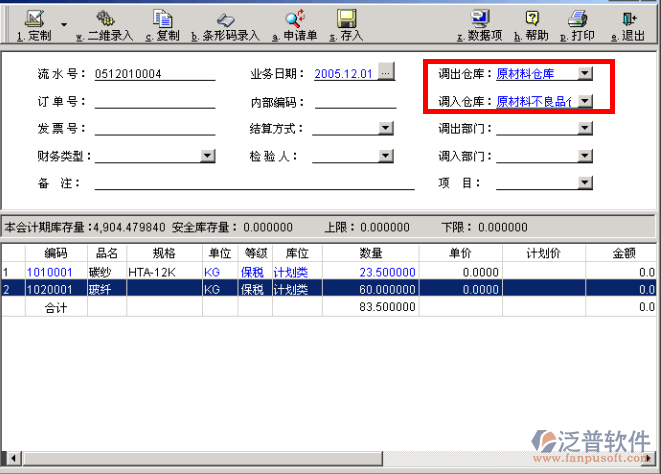Expand the 调出仓库 warehouse dropdown
The height and width of the screenshot is (474, 661).
[585, 73]
